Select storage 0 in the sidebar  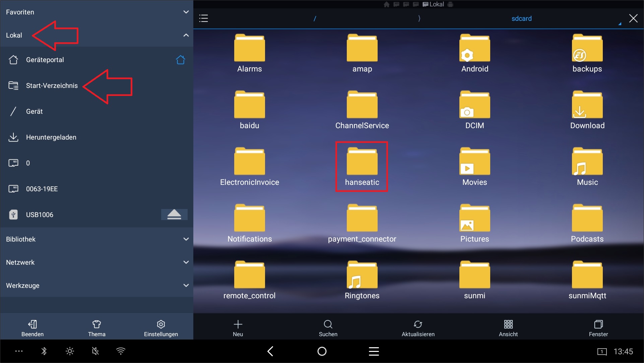[x=96, y=163]
